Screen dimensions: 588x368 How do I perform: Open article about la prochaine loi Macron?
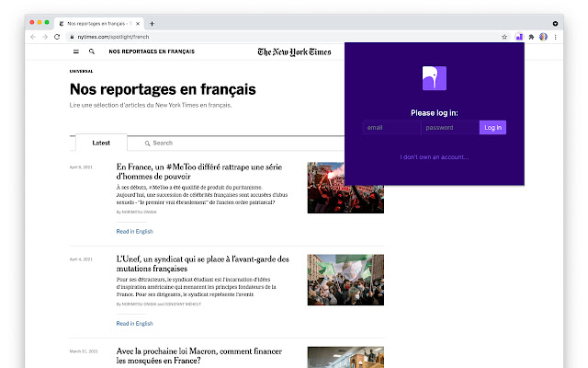coord(199,356)
